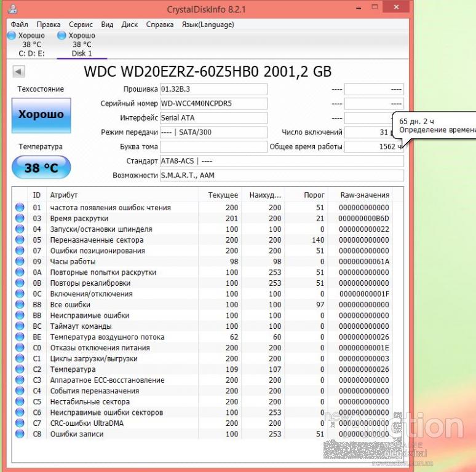This screenshot has width=476, height=472.
Task: Sort by the Raw-значения column header
Action: pyautogui.click(x=360, y=195)
